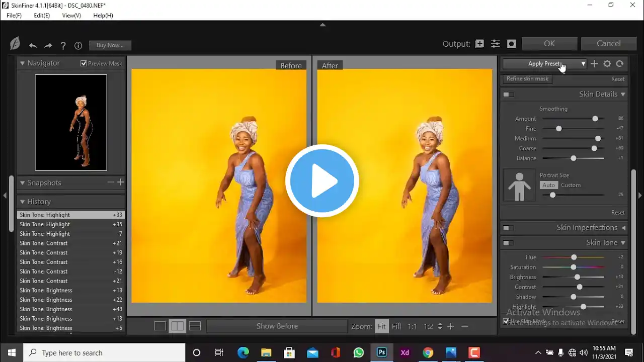The width and height of the screenshot is (644, 362).
Task: Set zoom to Fit
Action: (x=382, y=326)
